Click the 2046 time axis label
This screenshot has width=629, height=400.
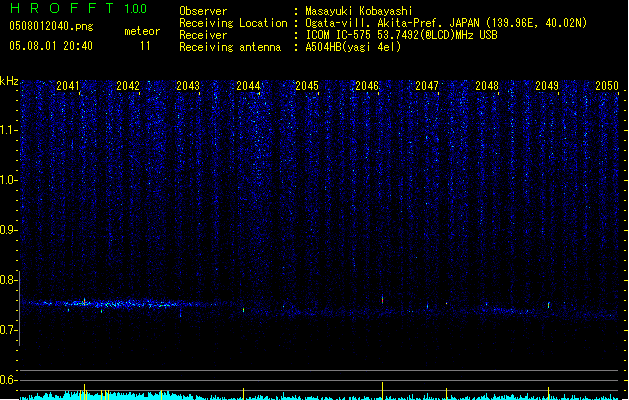(367, 85)
